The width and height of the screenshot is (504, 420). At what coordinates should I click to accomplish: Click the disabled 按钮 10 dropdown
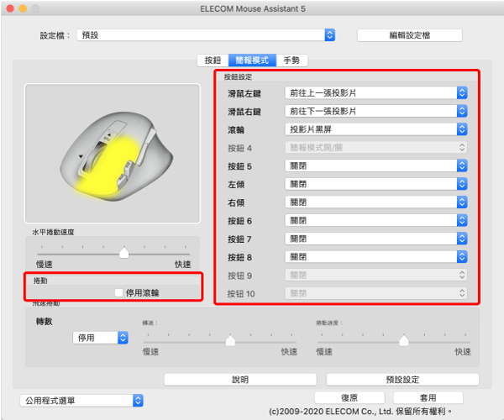coord(375,293)
